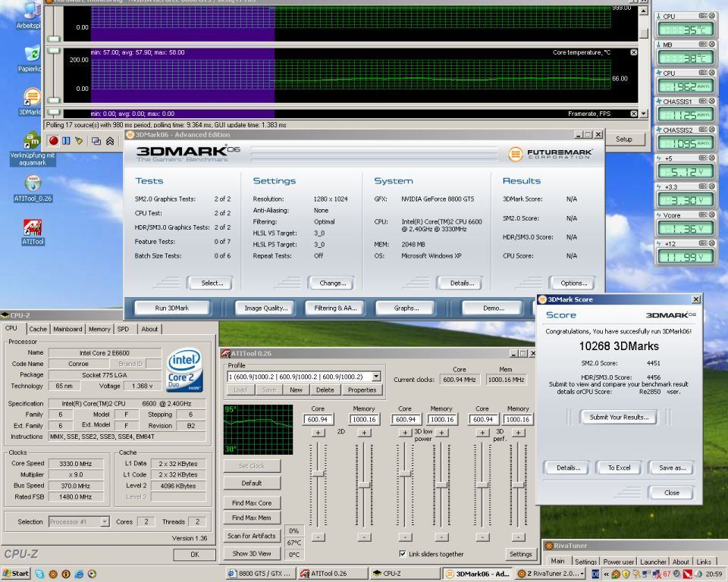Screen dimensions: 728x582
Task: Click the Change... settings button in 3DMark06
Action: [x=332, y=283]
